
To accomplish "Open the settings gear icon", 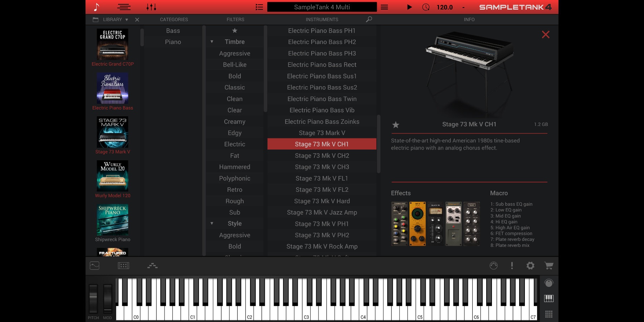I will 530,265.
